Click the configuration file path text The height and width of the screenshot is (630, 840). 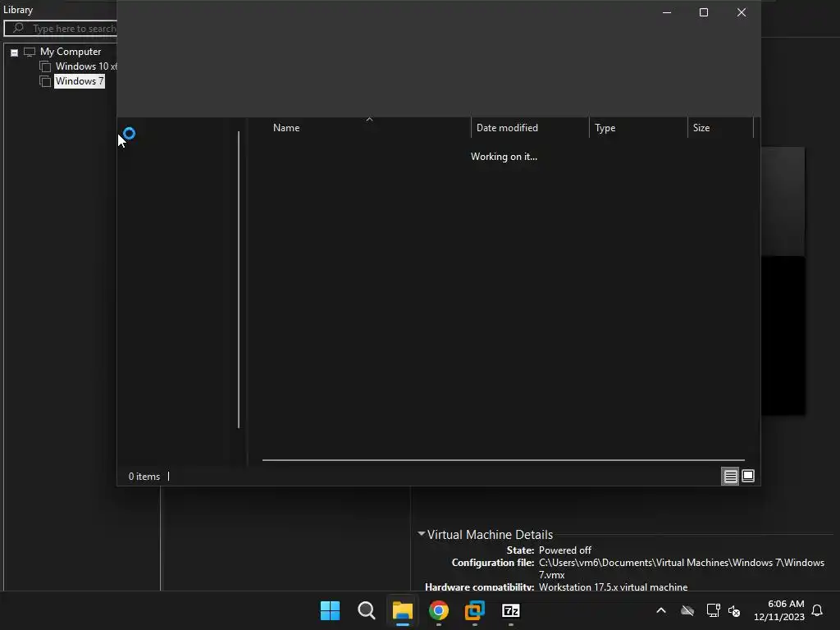tap(682, 568)
